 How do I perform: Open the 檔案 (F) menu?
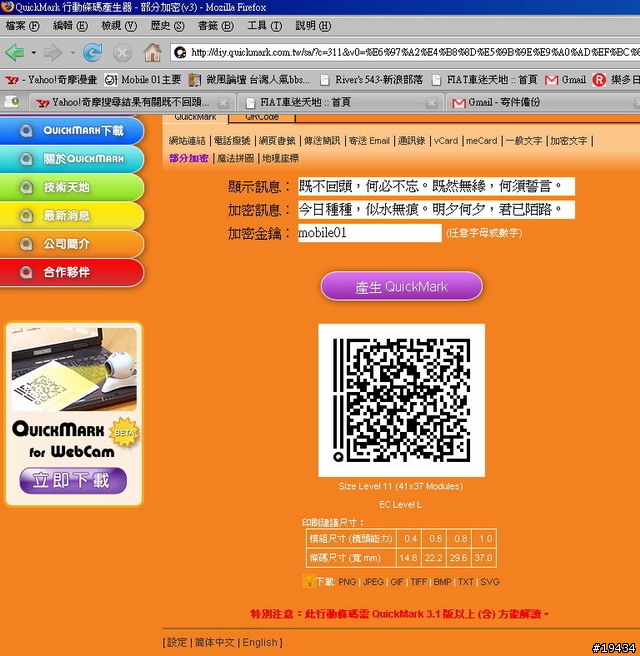pos(23,26)
